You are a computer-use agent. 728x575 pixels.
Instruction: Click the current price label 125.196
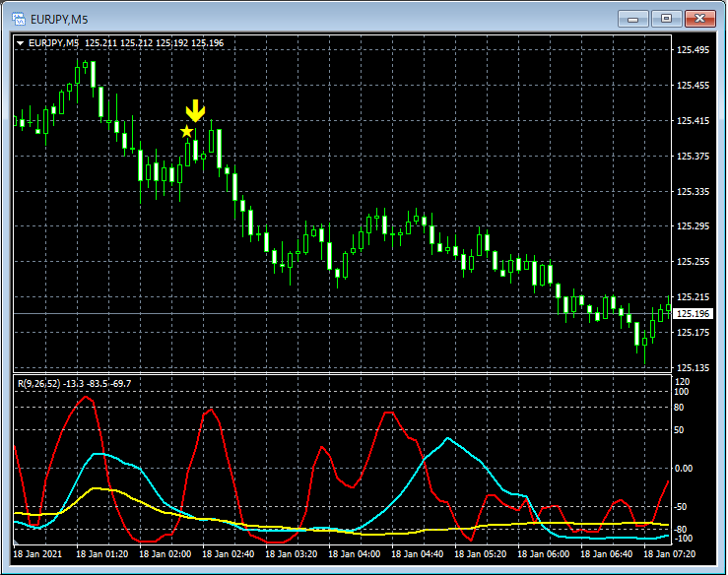pyautogui.click(x=694, y=313)
